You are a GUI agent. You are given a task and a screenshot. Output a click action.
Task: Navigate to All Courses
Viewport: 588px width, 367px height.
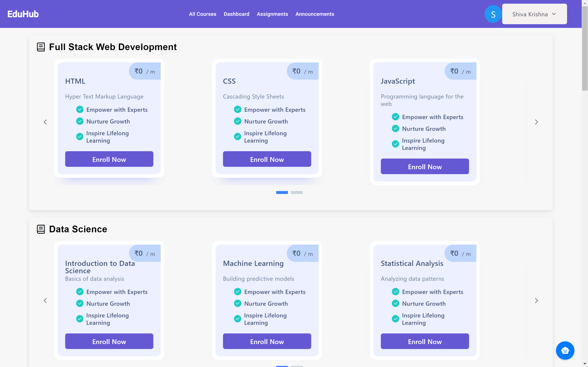tap(202, 14)
